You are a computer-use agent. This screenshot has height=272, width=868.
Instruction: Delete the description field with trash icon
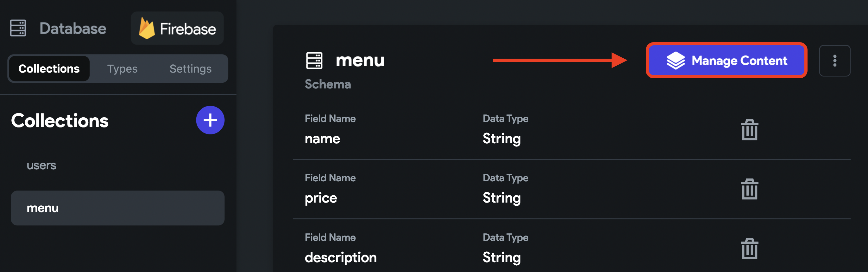tap(749, 249)
